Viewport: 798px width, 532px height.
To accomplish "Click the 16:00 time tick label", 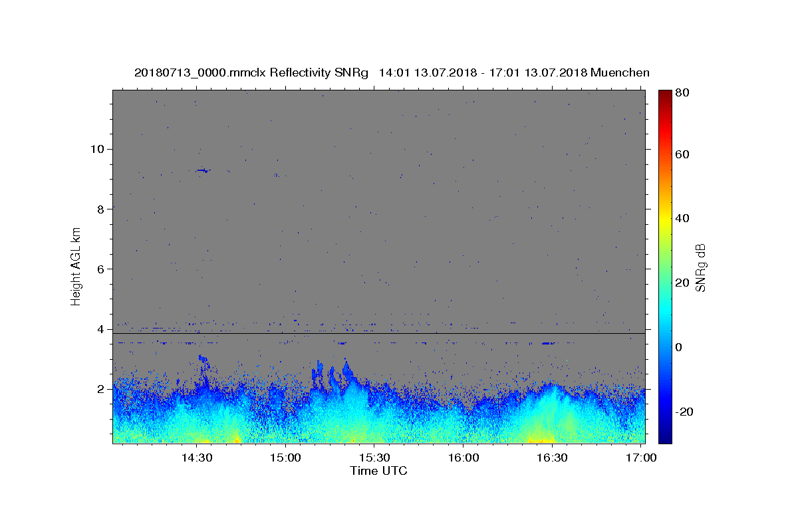I will pyautogui.click(x=464, y=458).
